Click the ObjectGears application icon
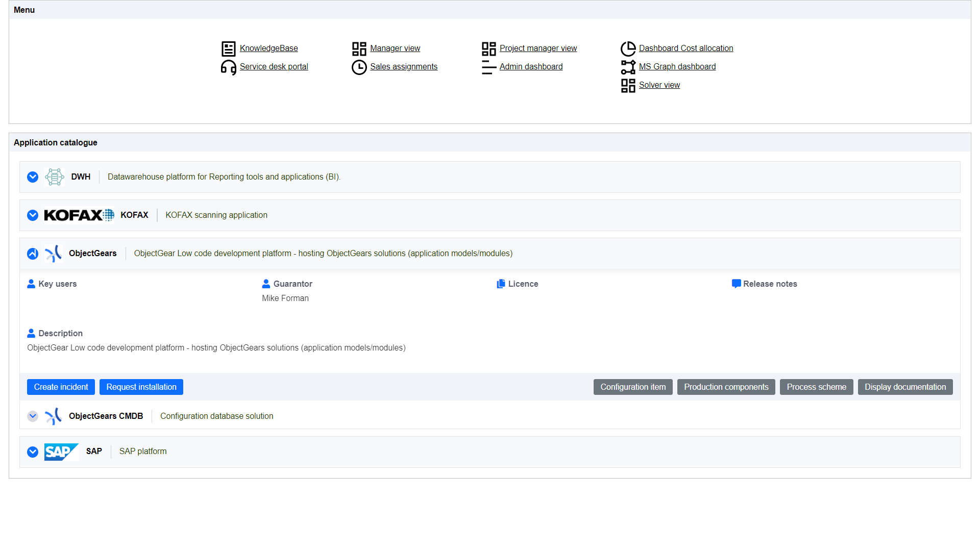 (53, 253)
